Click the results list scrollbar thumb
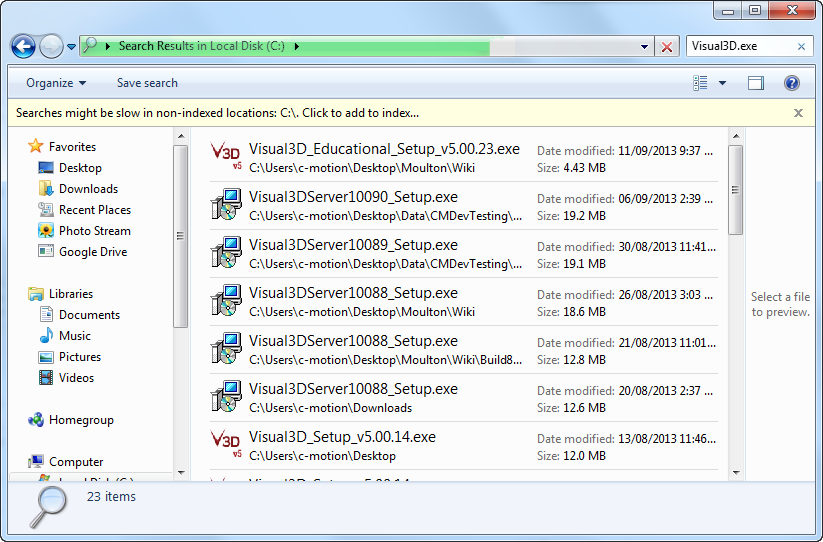The image size is (823, 542). point(736,190)
